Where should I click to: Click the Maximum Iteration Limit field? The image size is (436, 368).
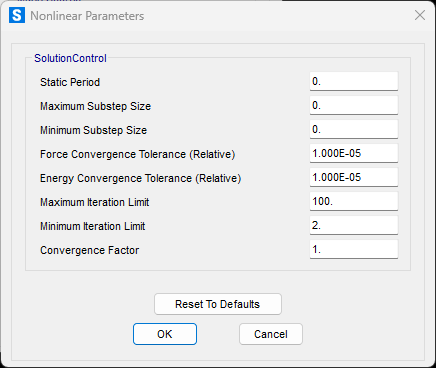tap(354, 201)
